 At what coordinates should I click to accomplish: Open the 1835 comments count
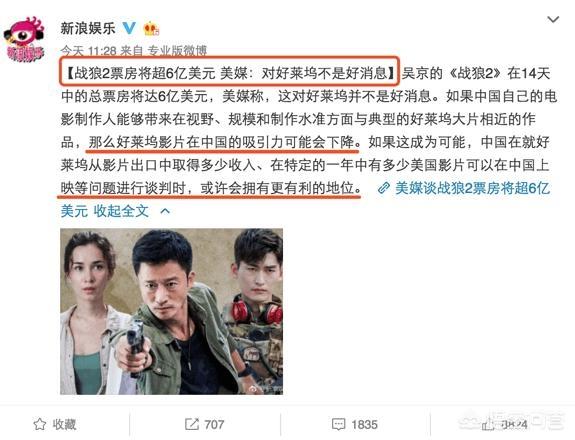pyautogui.click(x=364, y=425)
